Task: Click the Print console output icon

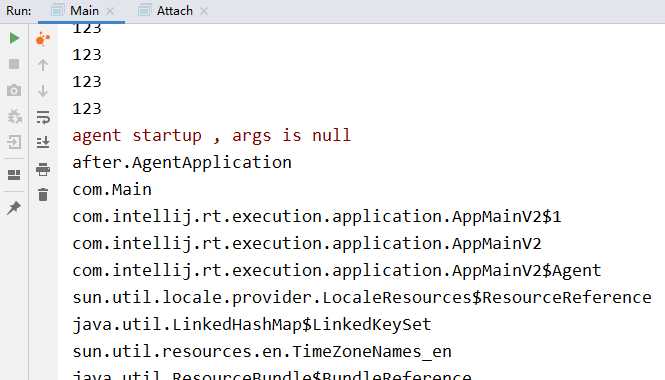Action: pyautogui.click(x=43, y=169)
